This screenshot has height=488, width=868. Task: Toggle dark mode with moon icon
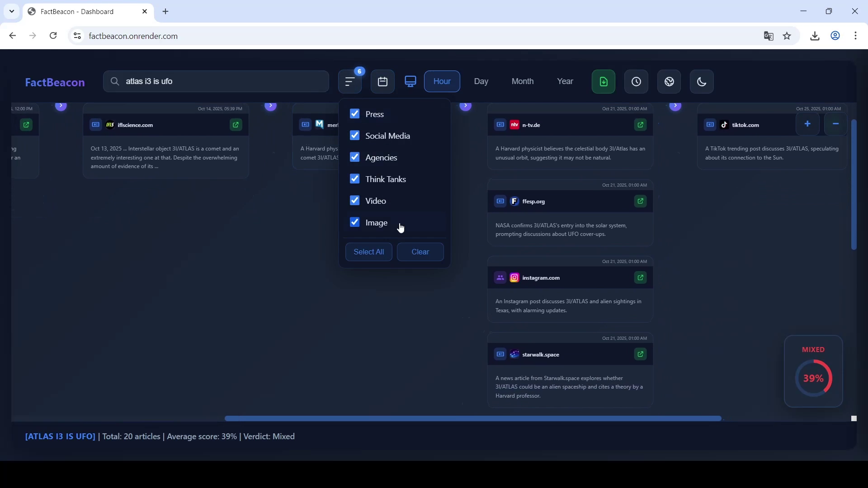pyautogui.click(x=701, y=82)
